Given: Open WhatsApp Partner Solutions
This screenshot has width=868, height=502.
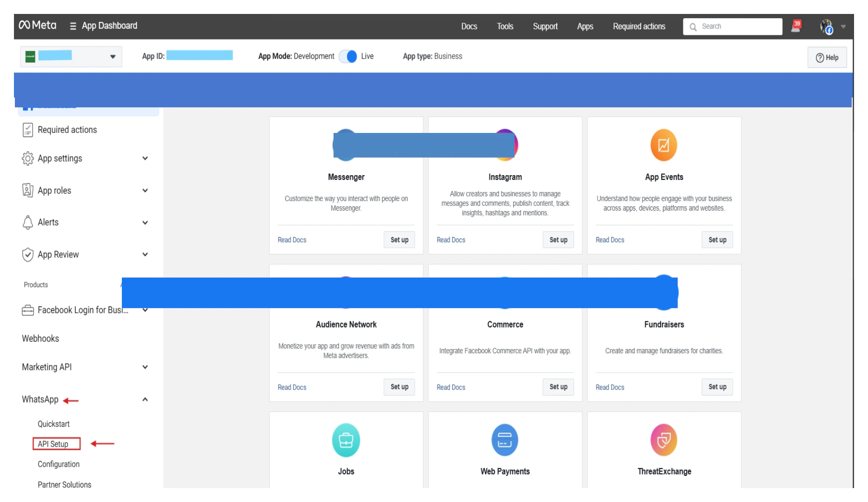Looking at the screenshot, I should [65, 484].
